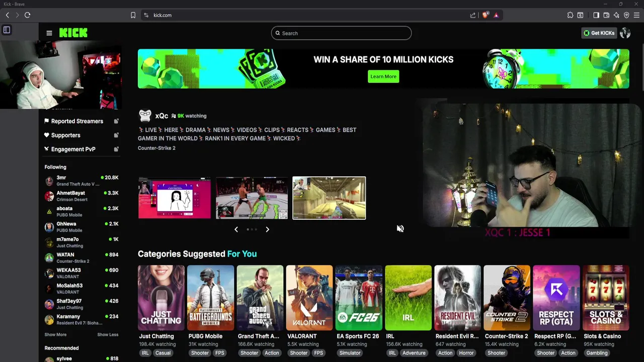
Task: Open the Respect RP (GTA) category
Action: (556, 298)
